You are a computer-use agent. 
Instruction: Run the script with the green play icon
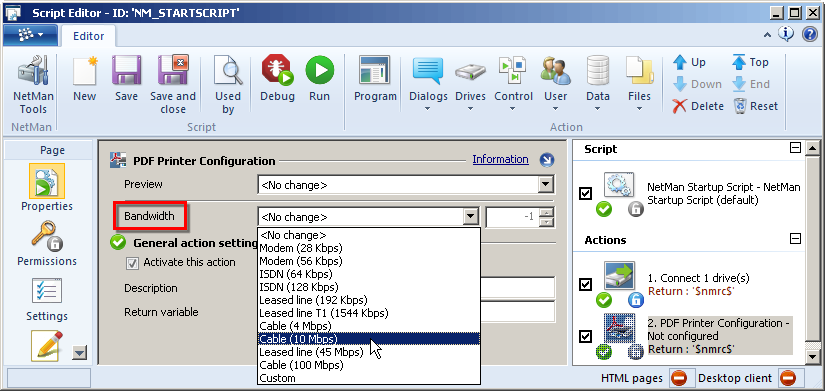(x=319, y=69)
